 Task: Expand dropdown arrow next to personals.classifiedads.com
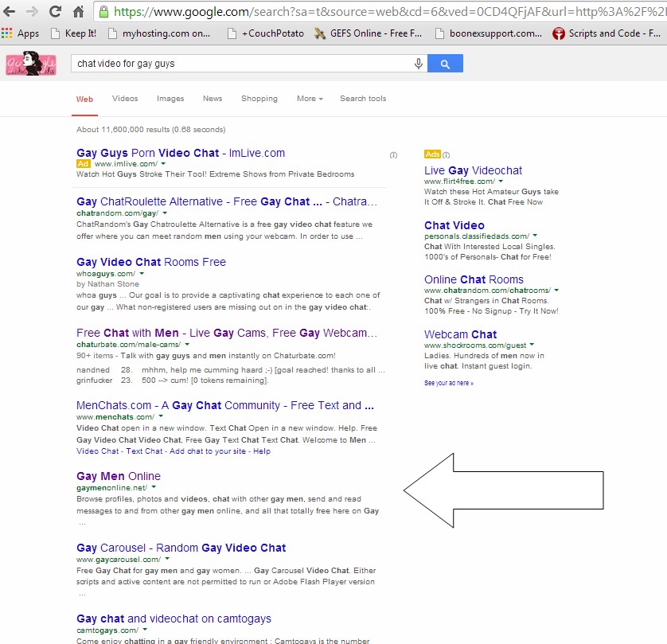[x=535, y=235]
